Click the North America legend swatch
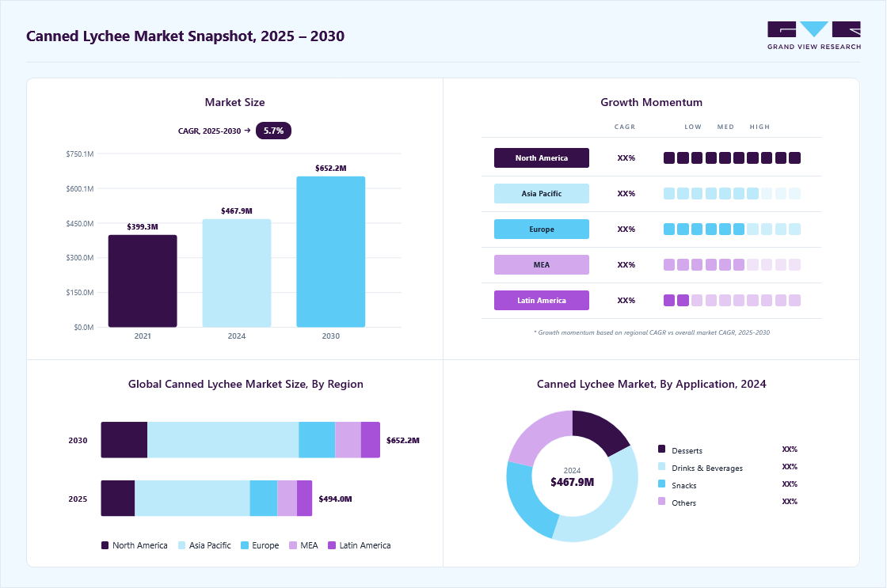The image size is (887, 588). tap(105, 545)
